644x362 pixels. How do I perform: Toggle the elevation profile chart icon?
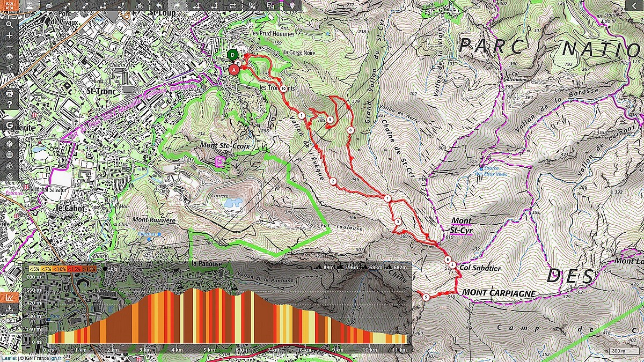(10, 297)
